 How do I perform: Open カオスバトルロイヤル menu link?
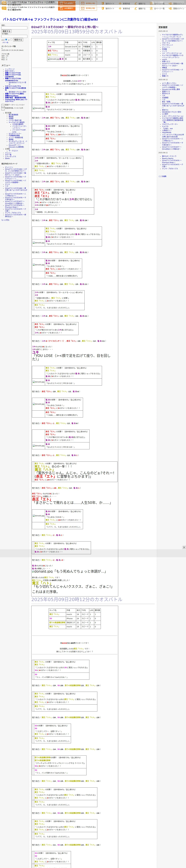[13, 86]
